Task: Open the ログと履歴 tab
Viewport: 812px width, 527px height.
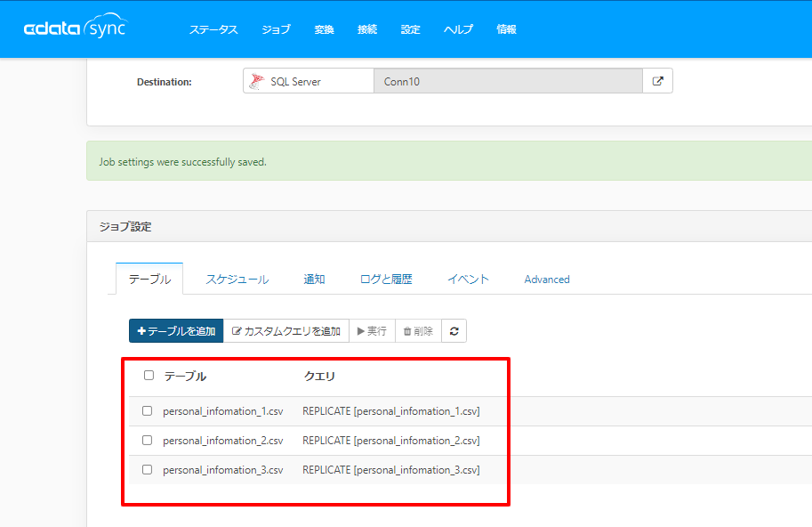Action: click(x=386, y=280)
